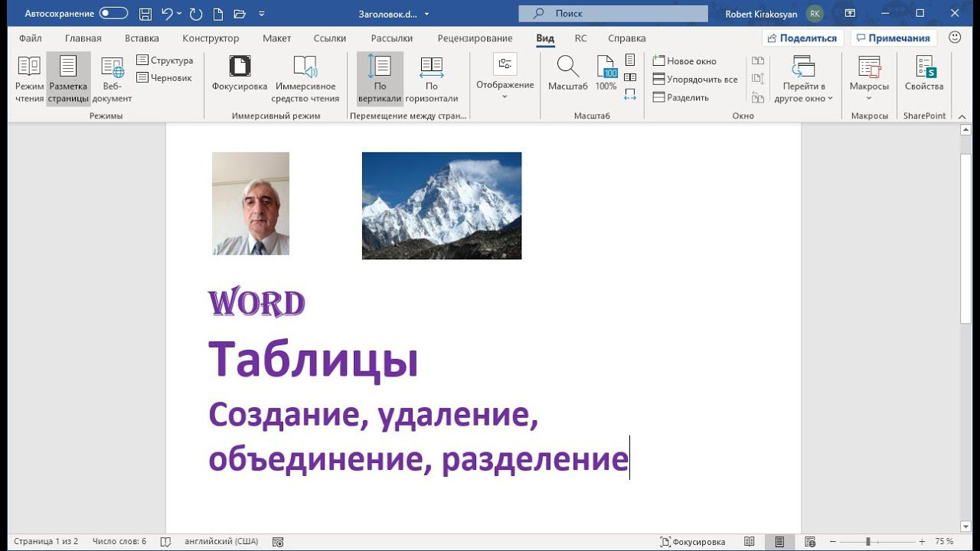Viewport: 980px width, 551px height.
Task: Open Иммерсивное средство чтения
Action: click(305, 79)
